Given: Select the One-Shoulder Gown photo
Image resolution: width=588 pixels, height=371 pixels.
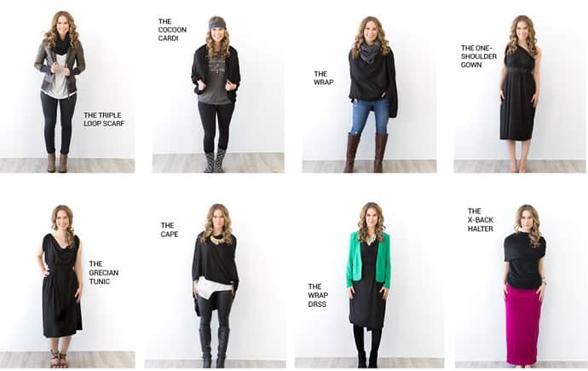Looking at the screenshot, I should point(520,87).
